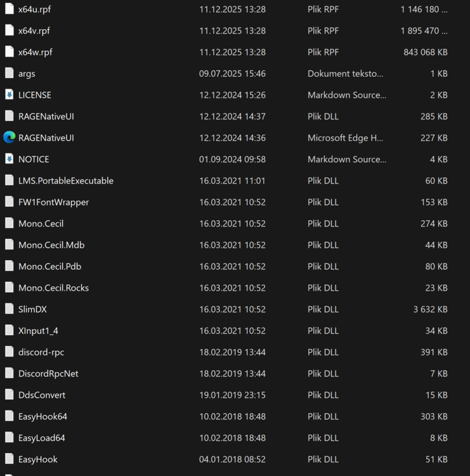The width and height of the screenshot is (470, 476).
Task: Select the Mono.Cecil.Rocks file name
Action: (53, 288)
